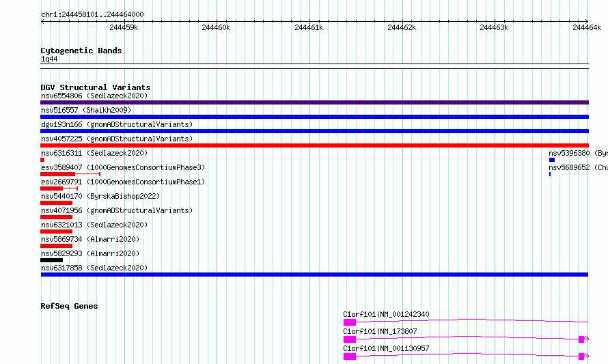Click the 244459k ruler position label
Image resolution: width=608 pixels, height=364 pixels.
click(x=124, y=27)
